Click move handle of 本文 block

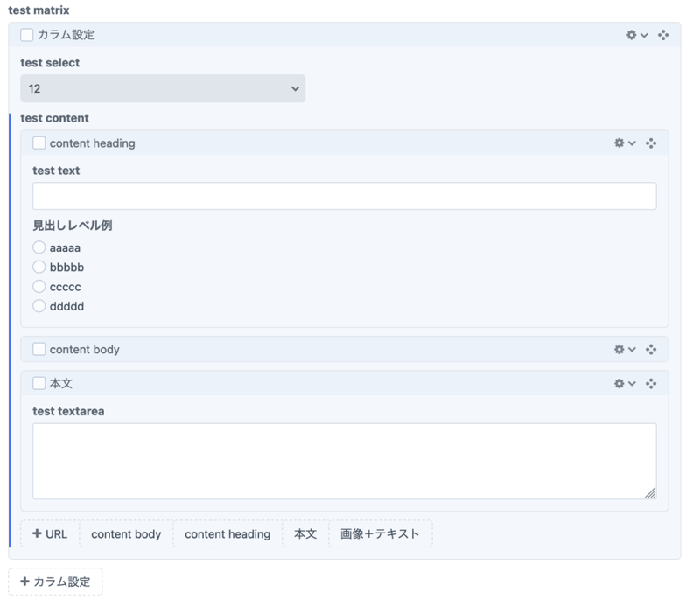coord(651,383)
